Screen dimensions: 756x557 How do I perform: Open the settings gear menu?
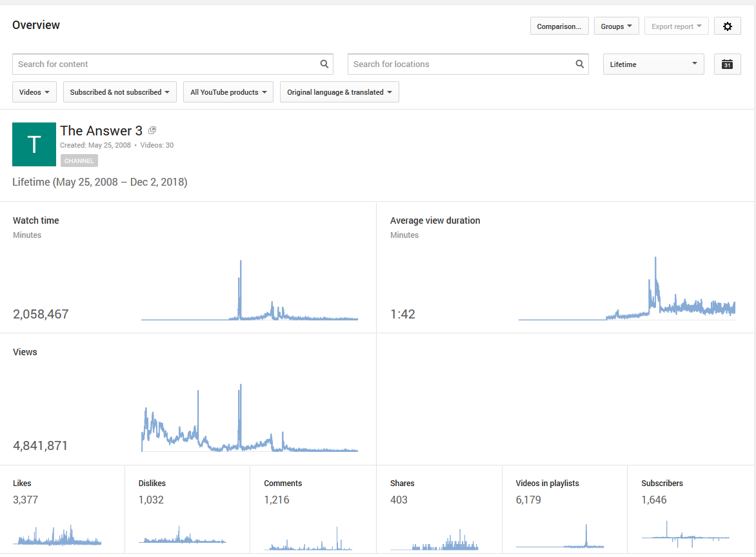click(727, 26)
